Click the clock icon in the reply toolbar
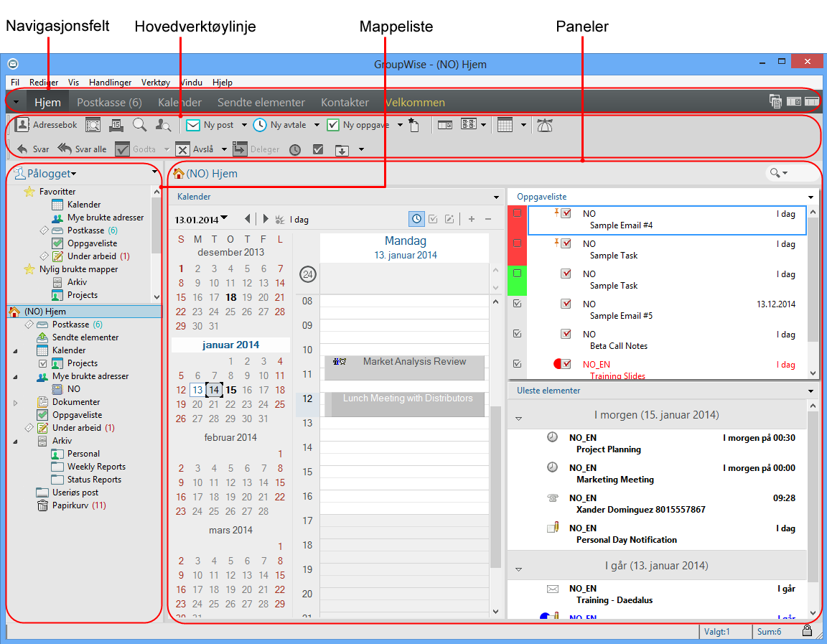Viewport: 827px width, 644px height. (x=295, y=150)
